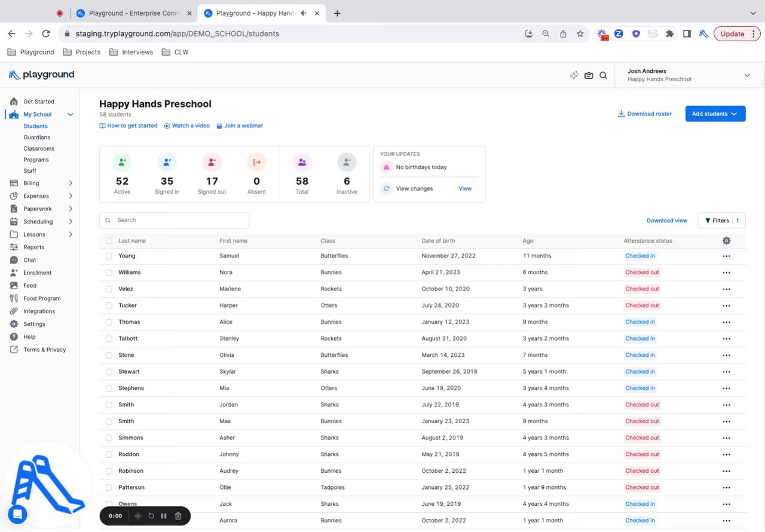The width and height of the screenshot is (765, 532).
Task: Open a new browser tab
Action: [337, 13]
